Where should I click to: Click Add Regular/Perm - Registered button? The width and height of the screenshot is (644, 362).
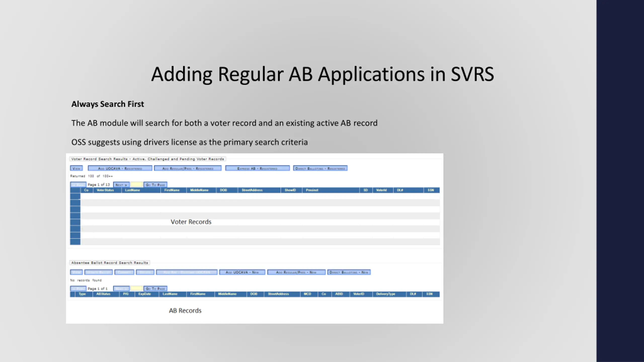pos(188,168)
